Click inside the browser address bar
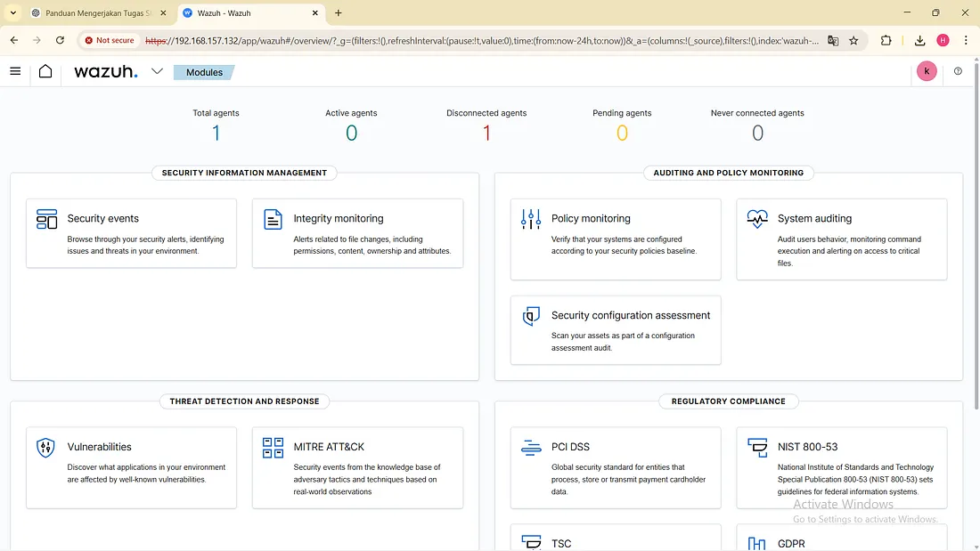 click(x=445, y=41)
